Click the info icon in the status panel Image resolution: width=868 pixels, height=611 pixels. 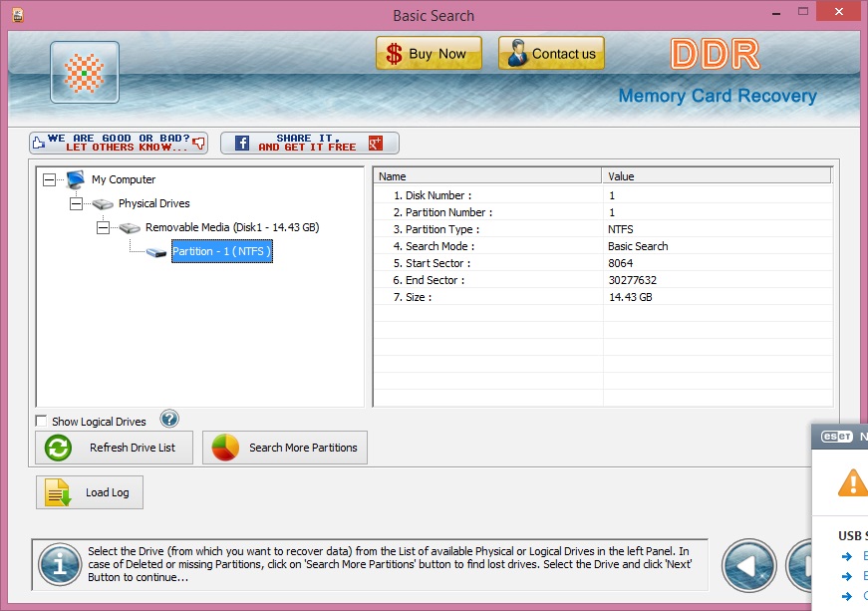(60, 566)
